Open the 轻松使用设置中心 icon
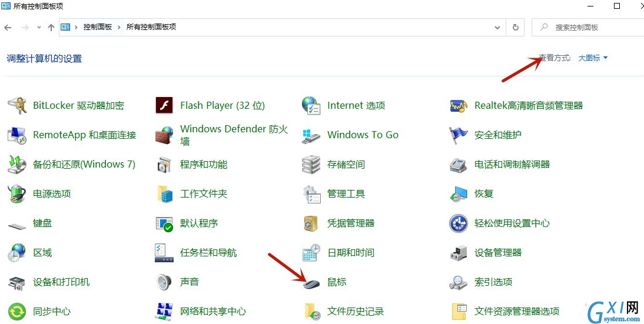Image resolution: width=644 pixels, height=324 pixels. 459,223
